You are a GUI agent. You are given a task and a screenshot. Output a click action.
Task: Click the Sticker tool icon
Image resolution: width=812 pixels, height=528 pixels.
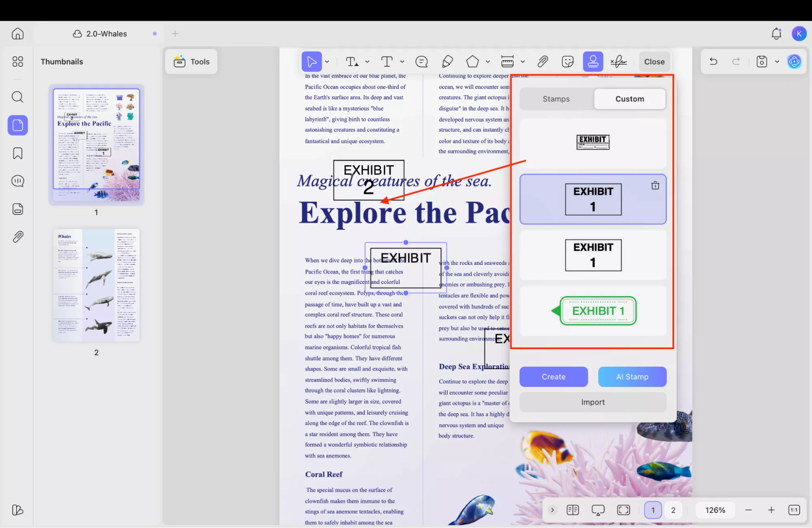tap(567, 61)
